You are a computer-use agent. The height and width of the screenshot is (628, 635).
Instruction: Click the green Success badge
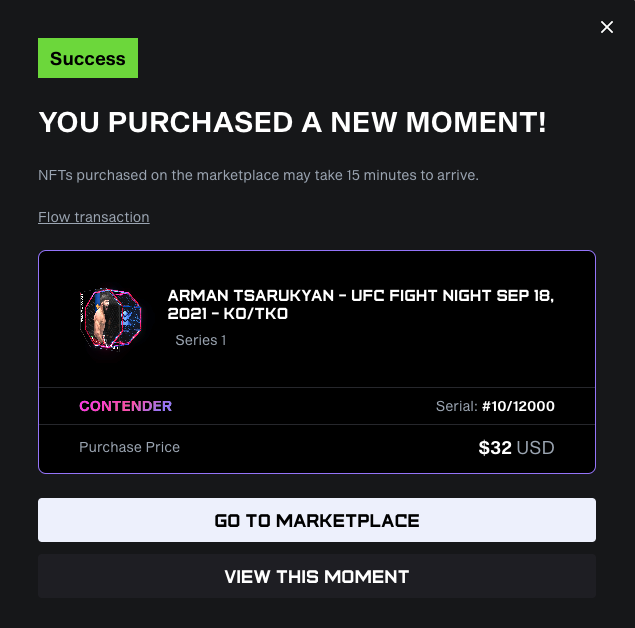(x=88, y=58)
